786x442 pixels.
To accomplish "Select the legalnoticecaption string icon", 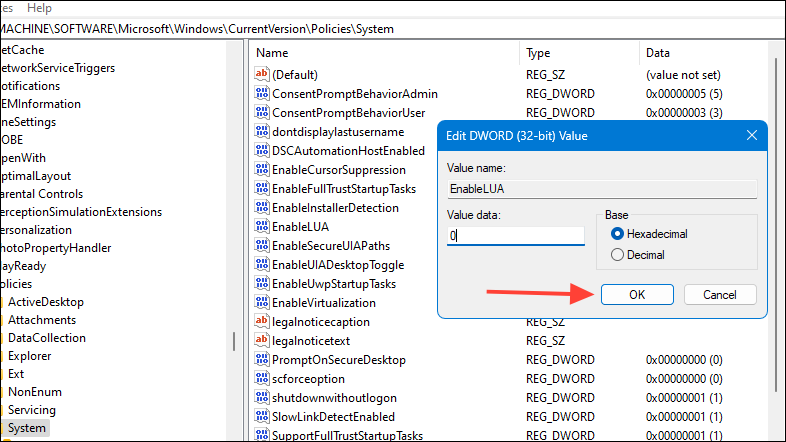I will click(x=262, y=321).
